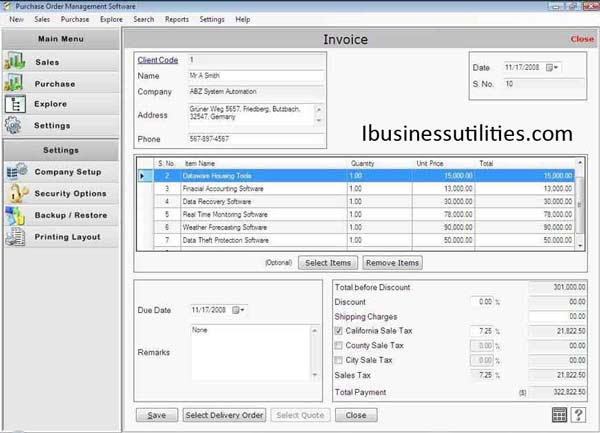
Task: Open the Sales menu
Action: point(42,19)
